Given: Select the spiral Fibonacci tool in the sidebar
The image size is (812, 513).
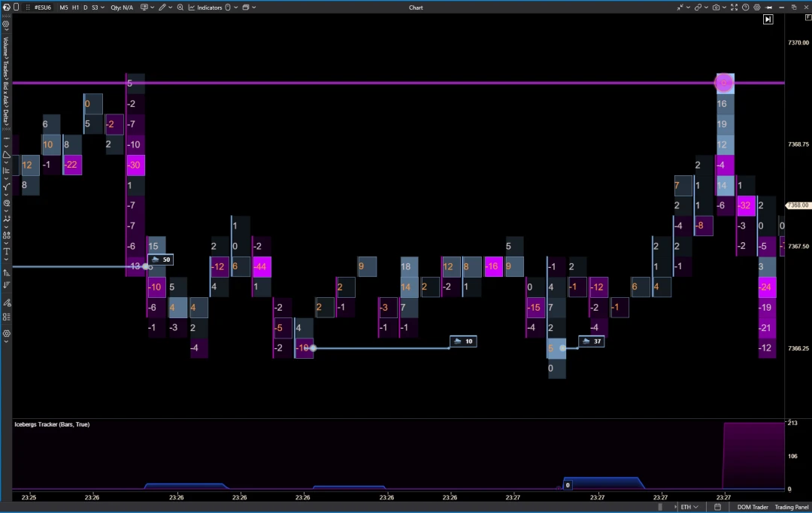Looking at the screenshot, I should click(6, 203).
